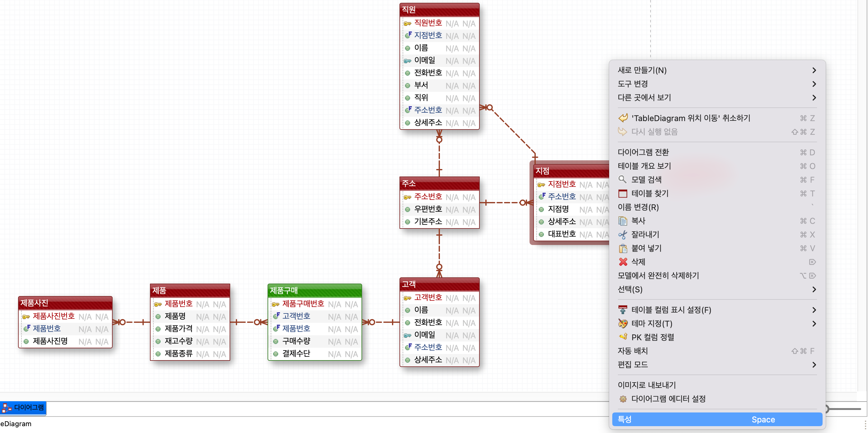Click the red X delete icon
The width and height of the screenshot is (868, 433).
pyautogui.click(x=623, y=262)
